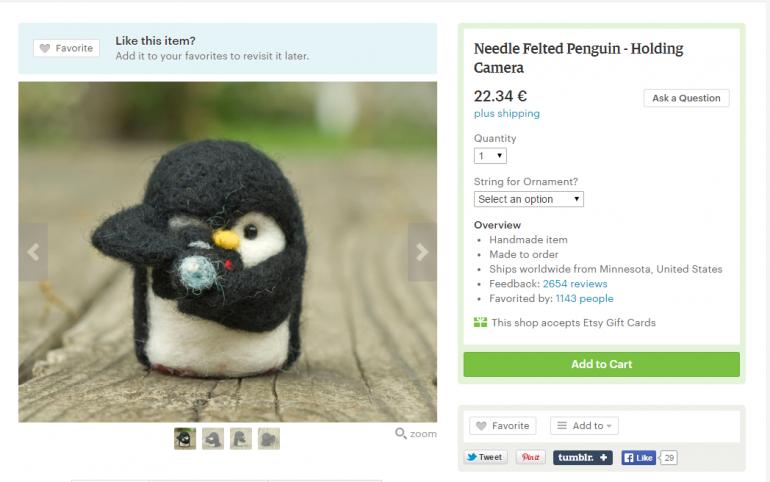Select the first penguin thumbnail
Screen dimensions: 770x482
(x=185, y=438)
